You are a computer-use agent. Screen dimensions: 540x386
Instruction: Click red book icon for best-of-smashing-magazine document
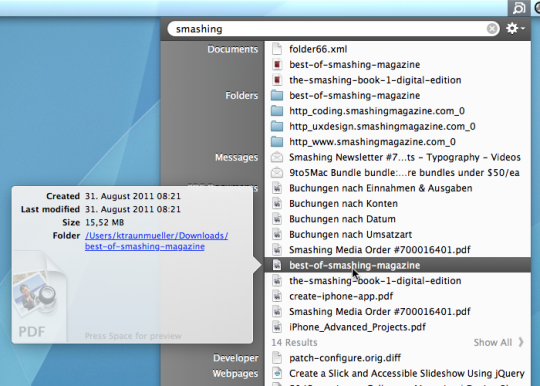(x=277, y=64)
